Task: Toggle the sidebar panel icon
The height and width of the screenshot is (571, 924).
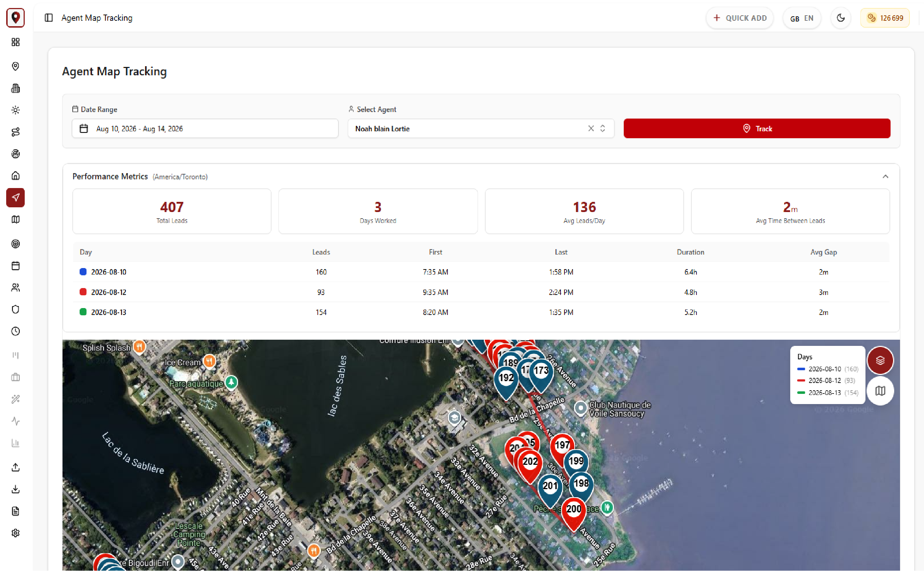Action: [x=49, y=18]
